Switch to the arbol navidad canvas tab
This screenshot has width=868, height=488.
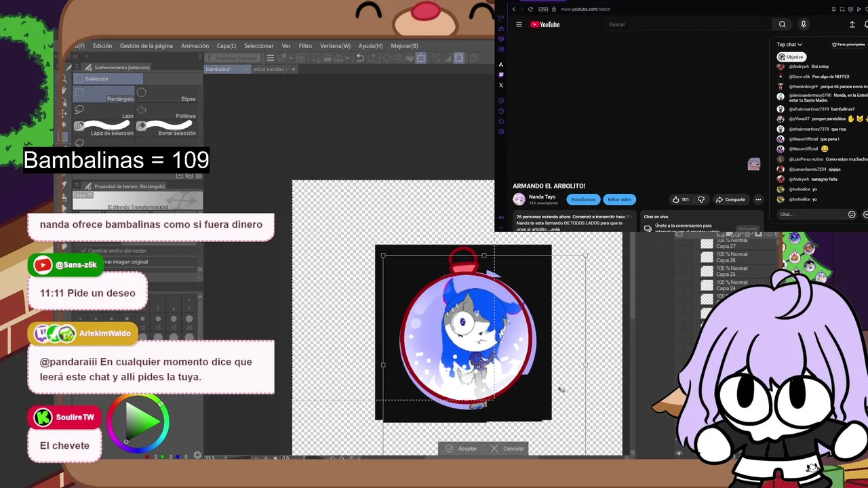click(x=274, y=69)
